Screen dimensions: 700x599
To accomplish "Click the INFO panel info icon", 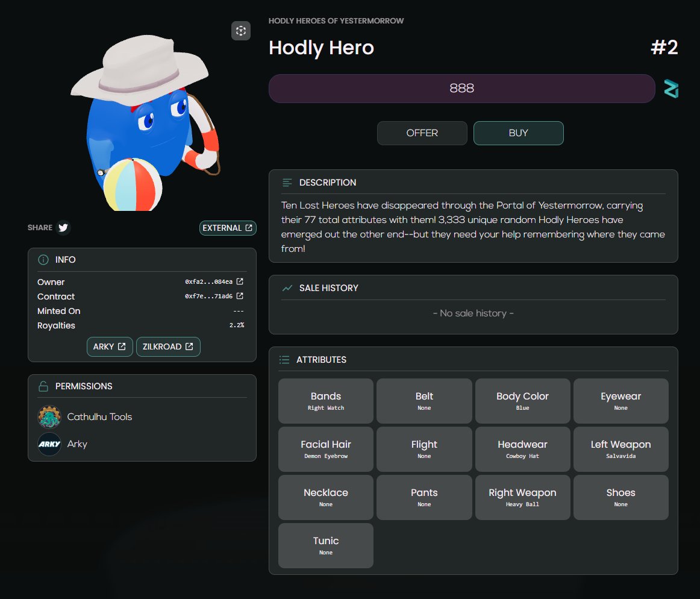I will 43,260.
